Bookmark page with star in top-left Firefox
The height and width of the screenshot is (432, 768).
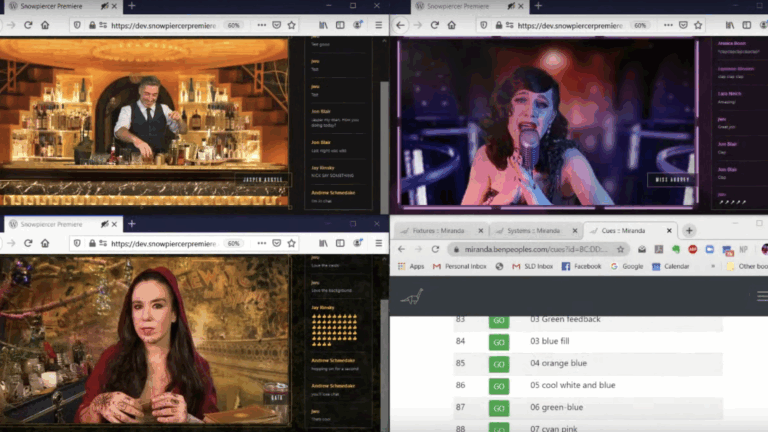[292, 25]
